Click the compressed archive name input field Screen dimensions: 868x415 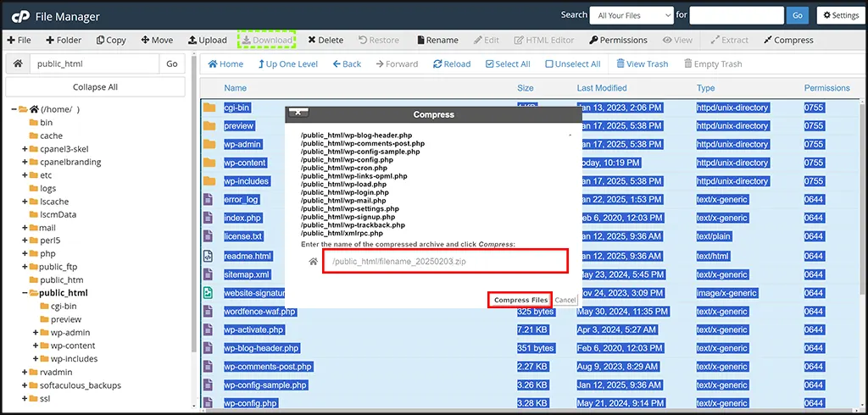[x=446, y=261]
